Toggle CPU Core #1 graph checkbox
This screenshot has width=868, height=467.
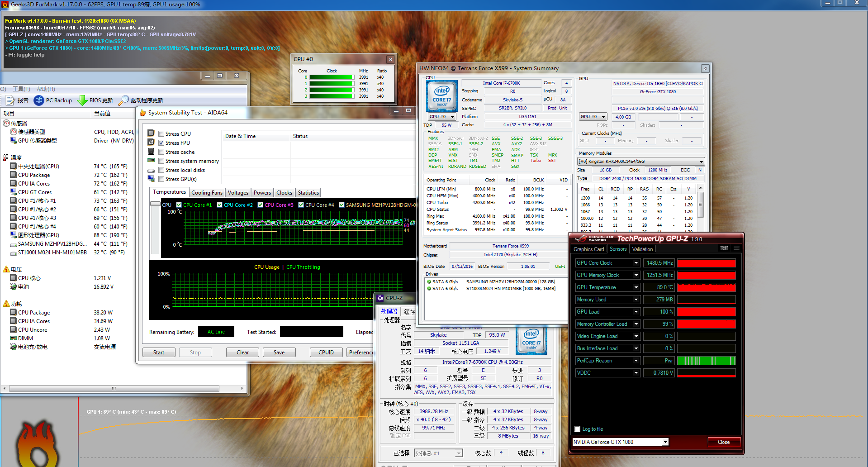point(179,205)
